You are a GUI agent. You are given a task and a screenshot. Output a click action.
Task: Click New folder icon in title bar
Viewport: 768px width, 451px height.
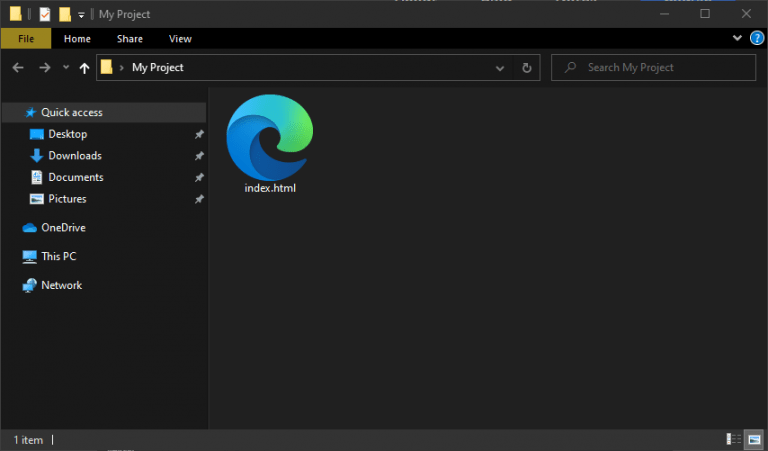coord(65,14)
